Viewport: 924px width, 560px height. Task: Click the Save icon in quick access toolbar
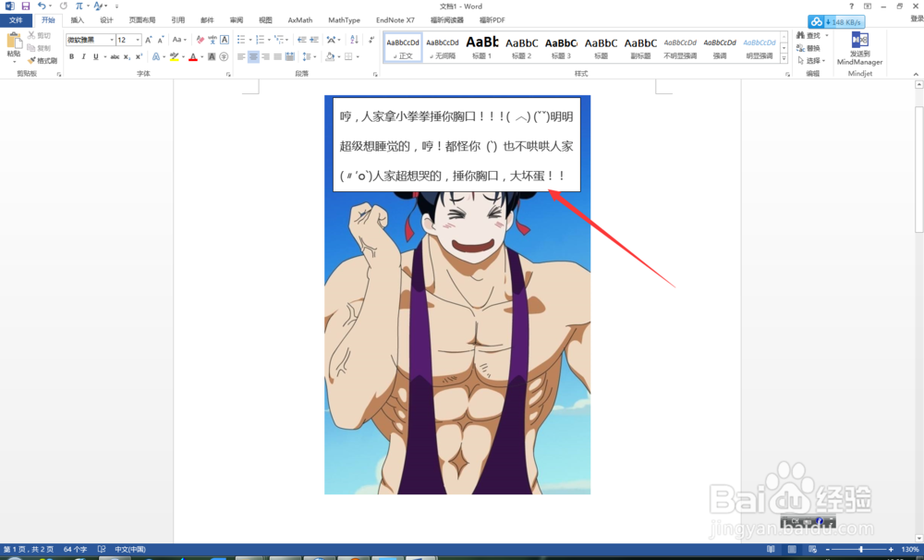[x=25, y=6]
